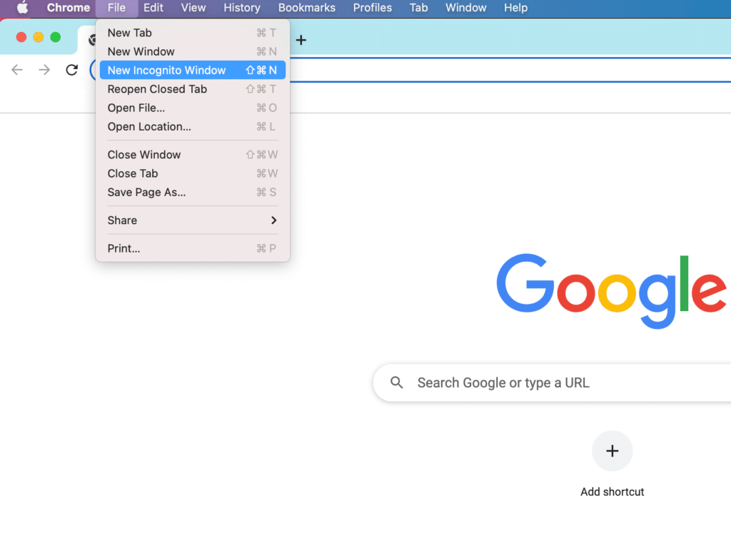Click the forward navigation arrow
The image size is (731, 560).
click(x=44, y=69)
